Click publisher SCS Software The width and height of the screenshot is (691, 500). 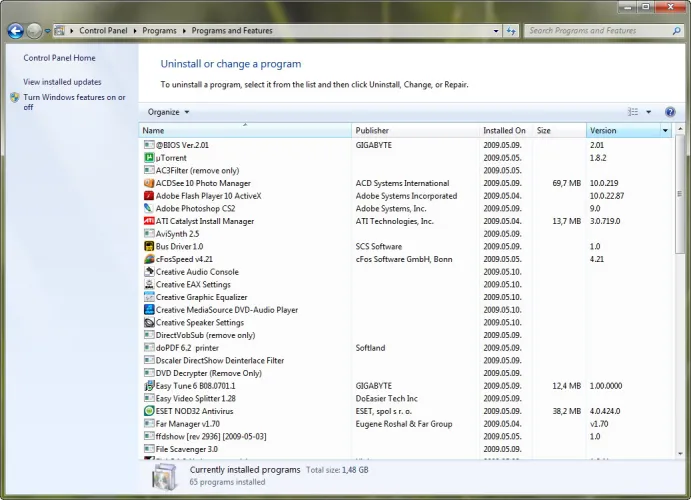coord(379,246)
